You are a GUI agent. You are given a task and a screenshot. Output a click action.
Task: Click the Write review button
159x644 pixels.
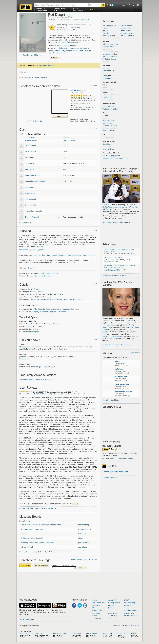click(x=41, y=565)
